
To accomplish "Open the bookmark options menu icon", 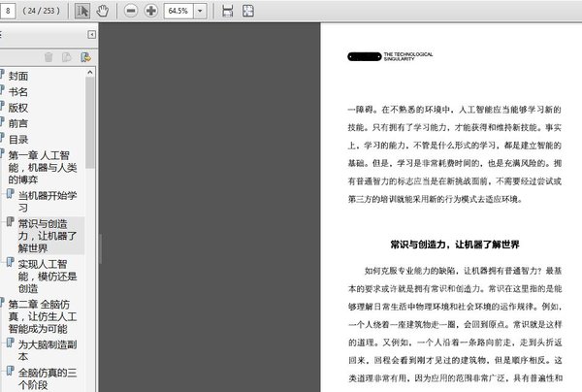I will (85, 57).
